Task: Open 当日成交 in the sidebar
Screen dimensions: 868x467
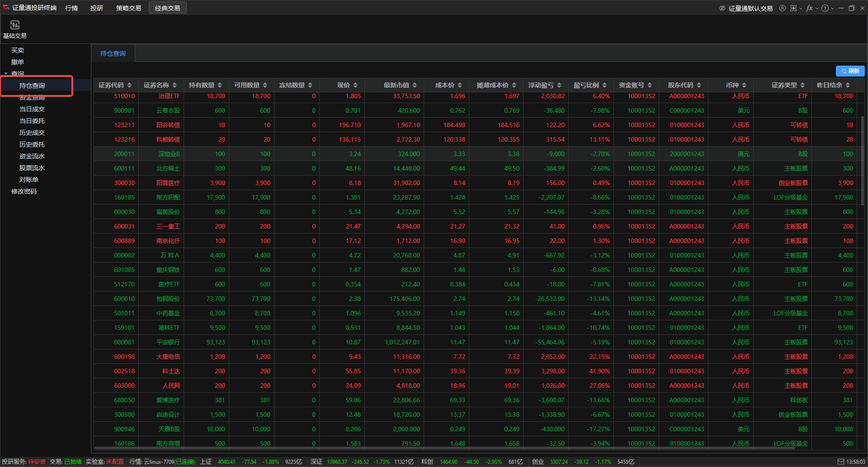Action: (32, 109)
